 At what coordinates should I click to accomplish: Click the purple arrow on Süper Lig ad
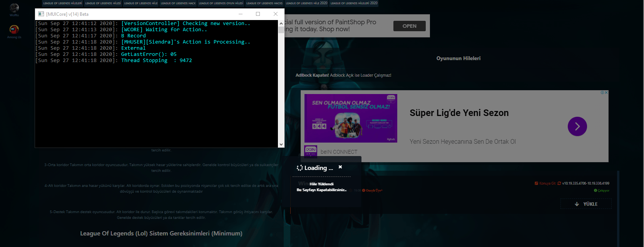pos(577,126)
